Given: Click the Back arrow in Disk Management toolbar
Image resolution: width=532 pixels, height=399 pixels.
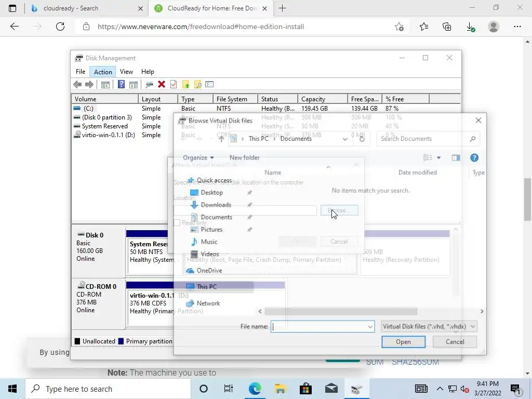Looking at the screenshot, I should pos(77,85).
